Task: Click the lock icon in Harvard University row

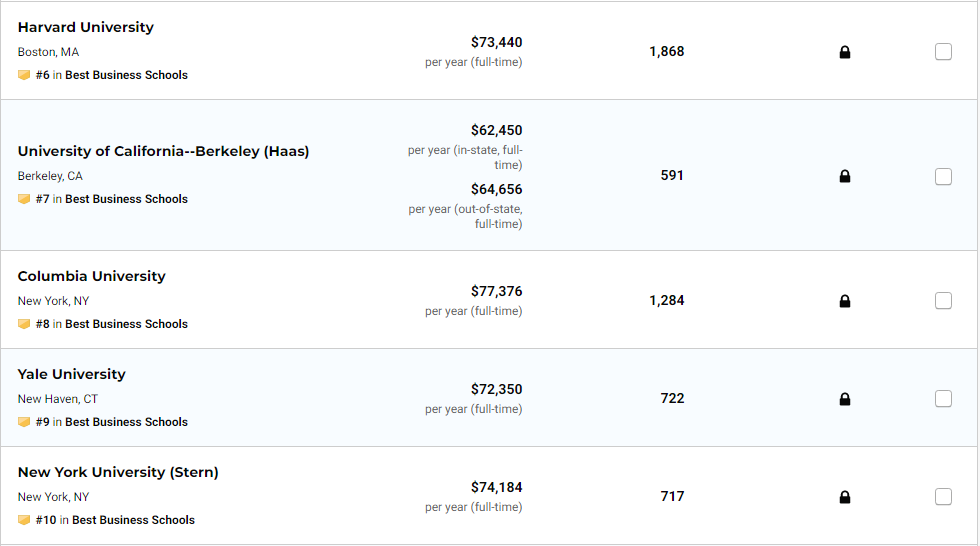Action: 844,52
